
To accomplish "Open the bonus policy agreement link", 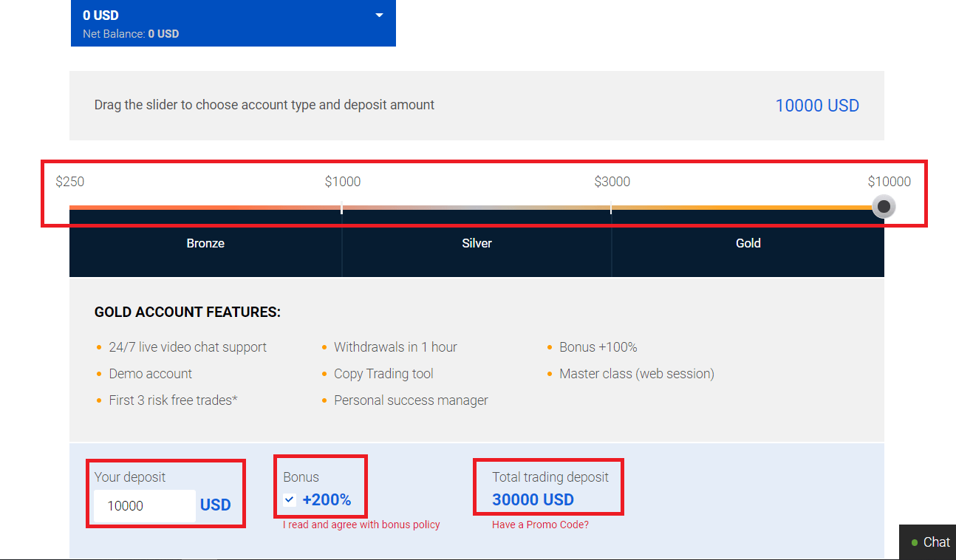I will tap(361, 525).
